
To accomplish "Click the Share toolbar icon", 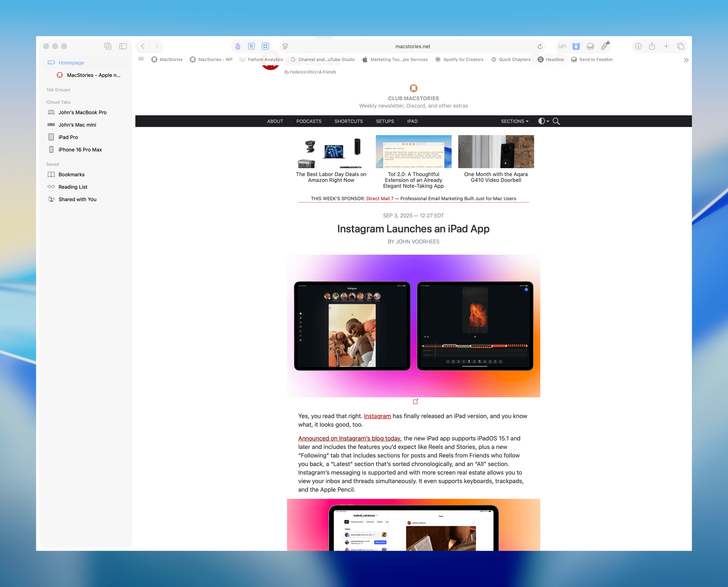I will click(x=652, y=47).
